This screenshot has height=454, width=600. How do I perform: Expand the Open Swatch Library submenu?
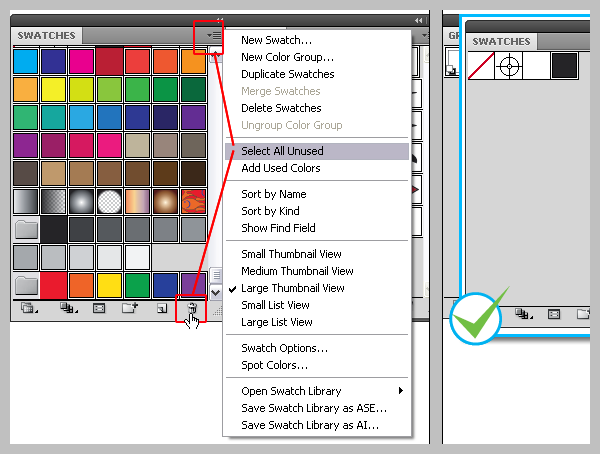coord(317,391)
